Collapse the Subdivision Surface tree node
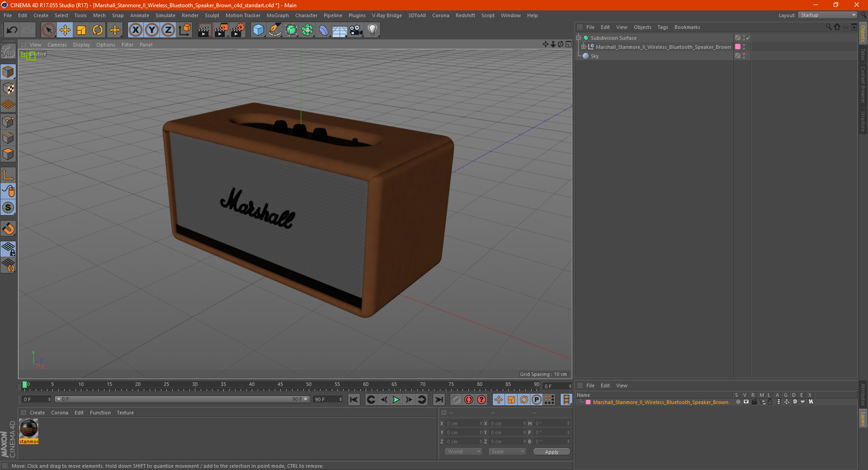 (x=579, y=38)
